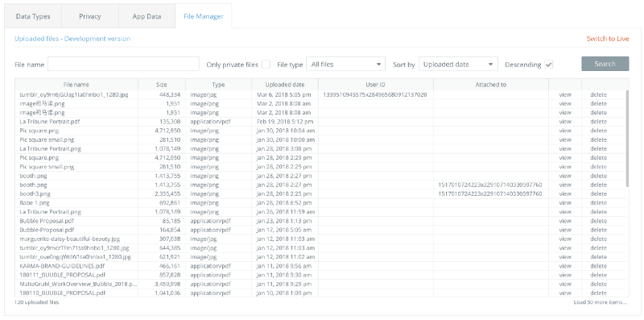
Task: View the booth3.png file
Action: [565, 193]
